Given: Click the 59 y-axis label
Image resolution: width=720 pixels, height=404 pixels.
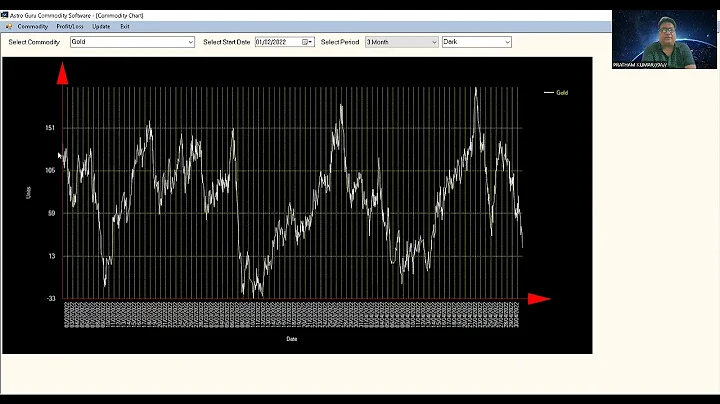Looking at the screenshot, I should (x=51, y=213).
